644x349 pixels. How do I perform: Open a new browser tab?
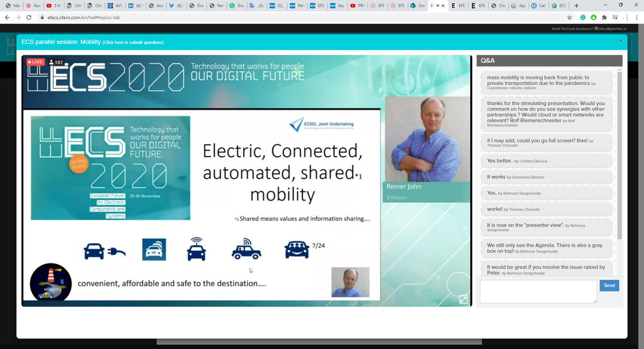coord(576,5)
